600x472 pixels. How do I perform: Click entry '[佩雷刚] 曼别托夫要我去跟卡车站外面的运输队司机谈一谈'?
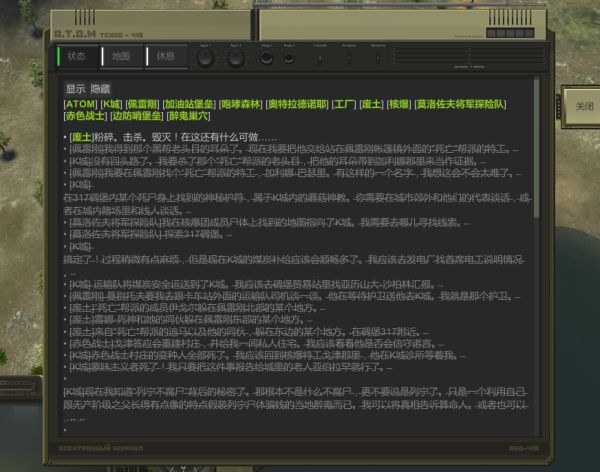tap(294, 296)
